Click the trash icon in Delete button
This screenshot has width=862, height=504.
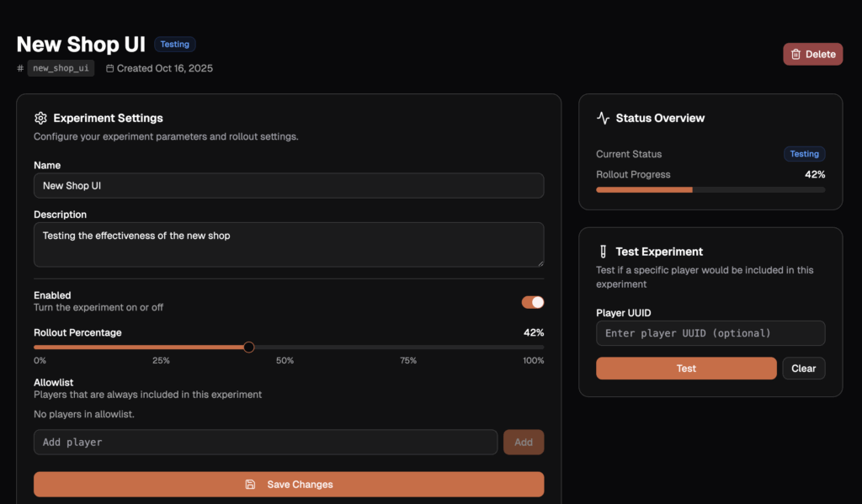tap(795, 55)
